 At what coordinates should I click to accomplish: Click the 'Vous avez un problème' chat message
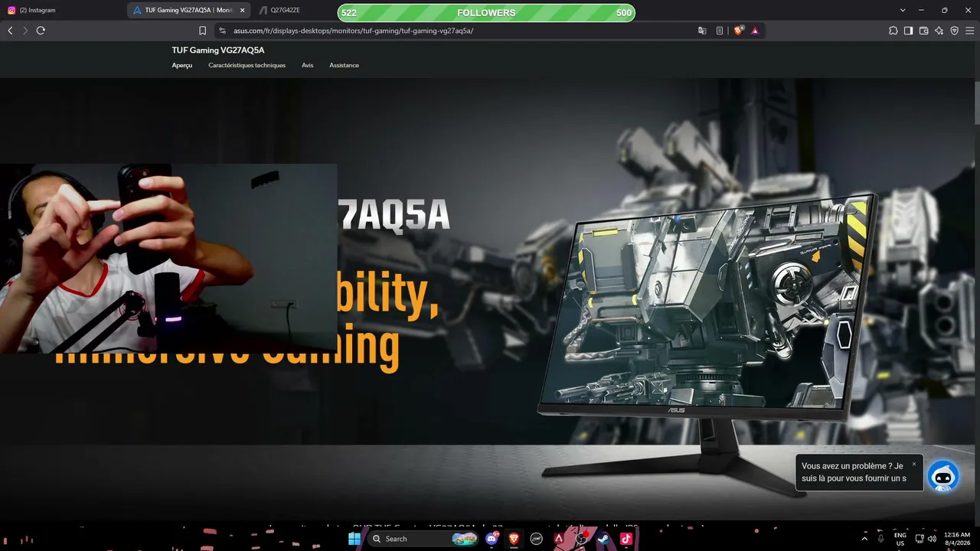[x=854, y=472]
